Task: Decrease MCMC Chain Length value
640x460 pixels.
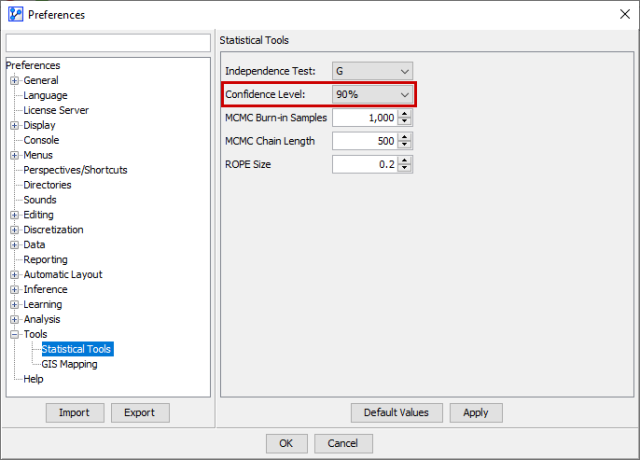Action: (x=404, y=145)
